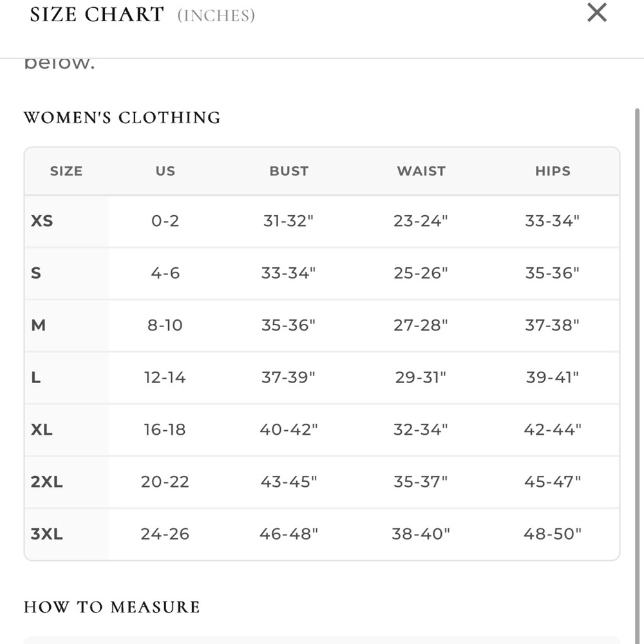Click the BUST column header
The image size is (644, 644).
(x=289, y=171)
